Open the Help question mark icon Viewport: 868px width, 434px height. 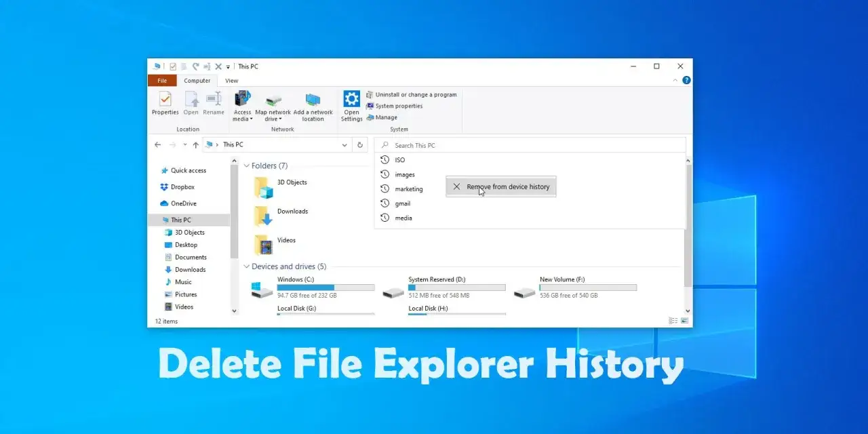pyautogui.click(x=686, y=80)
